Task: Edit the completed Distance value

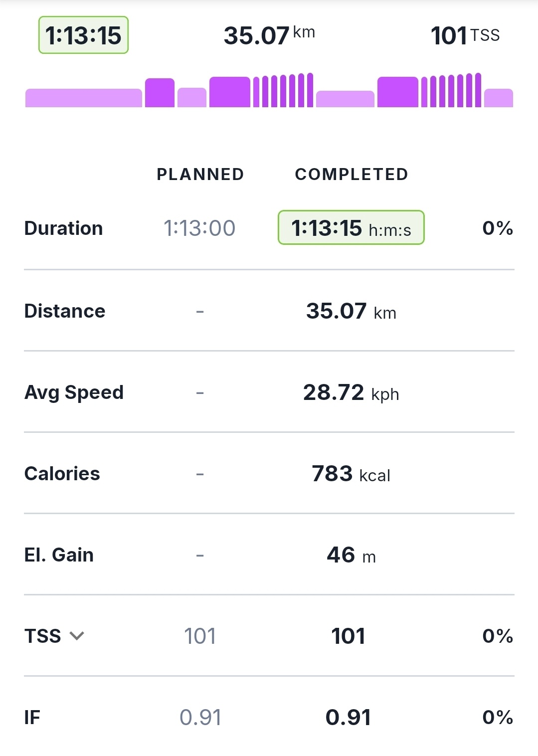Action: (351, 311)
